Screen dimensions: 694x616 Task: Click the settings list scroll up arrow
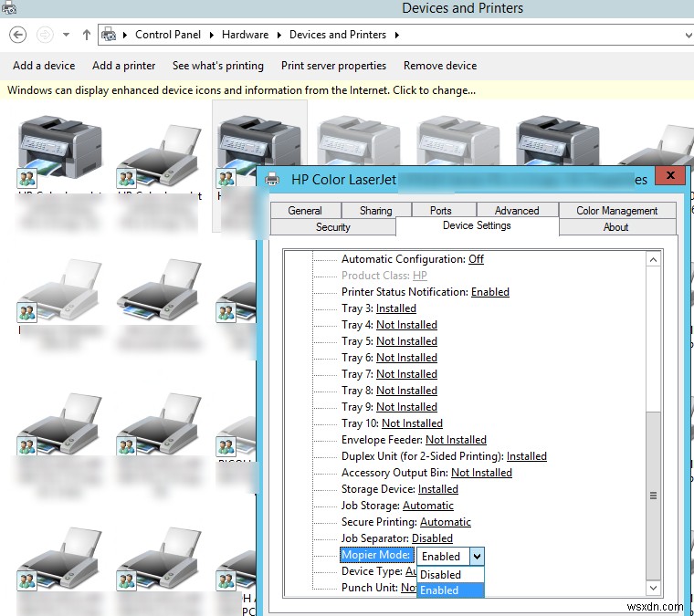(x=653, y=259)
